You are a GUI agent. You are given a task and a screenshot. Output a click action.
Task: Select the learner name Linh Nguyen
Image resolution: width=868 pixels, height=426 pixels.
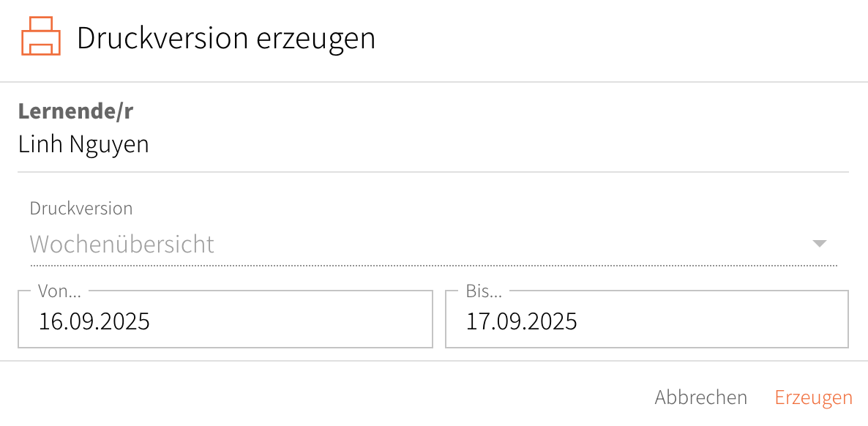click(83, 144)
